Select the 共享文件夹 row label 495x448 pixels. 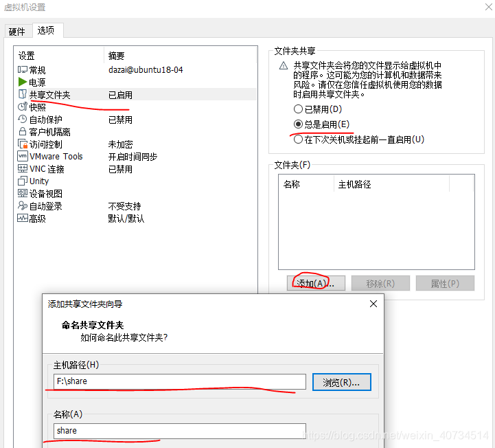click(50, 95)
